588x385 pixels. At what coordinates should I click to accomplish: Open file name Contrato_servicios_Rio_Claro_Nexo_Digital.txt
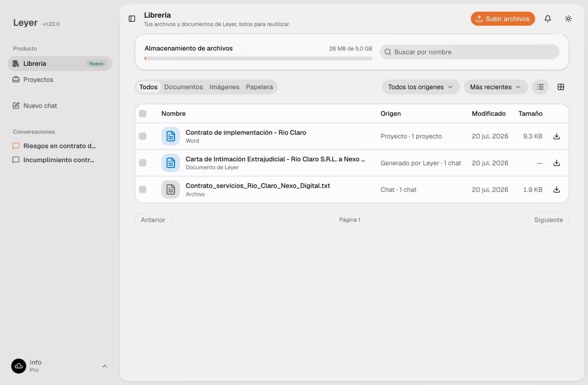258,185
